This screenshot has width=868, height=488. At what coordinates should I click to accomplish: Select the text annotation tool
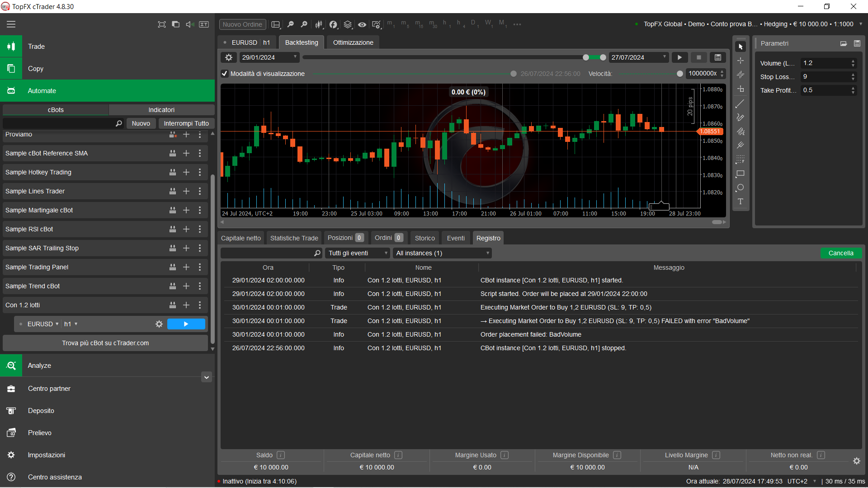click(x=741, y=202)
